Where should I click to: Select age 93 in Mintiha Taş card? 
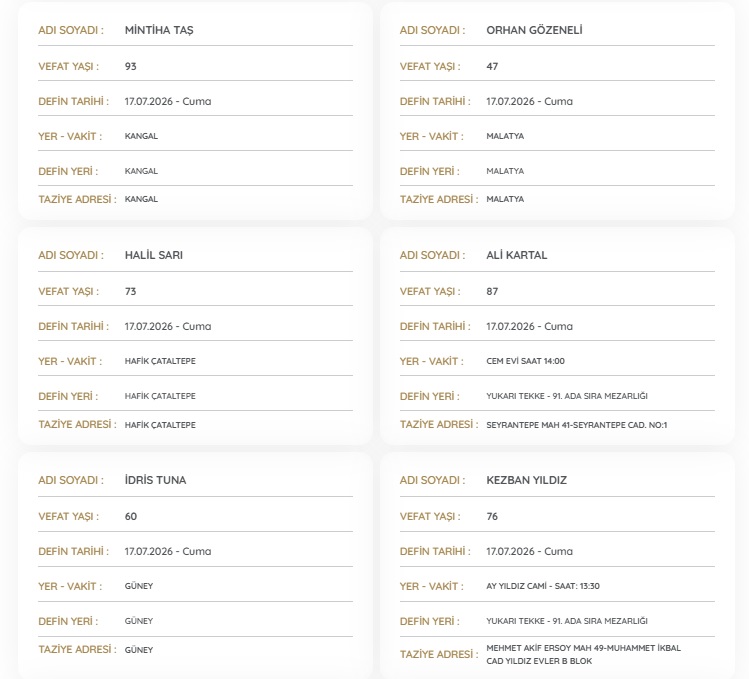(x=130, y=66)
